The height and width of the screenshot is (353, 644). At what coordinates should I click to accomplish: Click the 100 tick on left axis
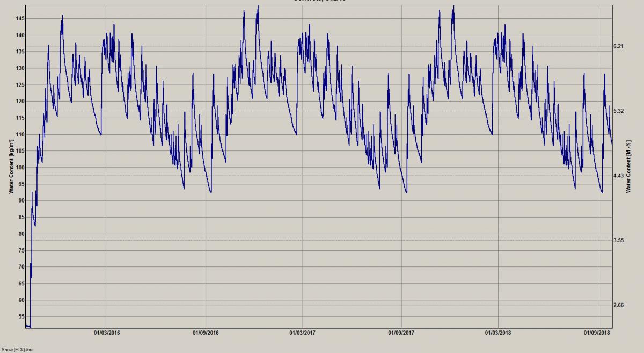[21, 168]
